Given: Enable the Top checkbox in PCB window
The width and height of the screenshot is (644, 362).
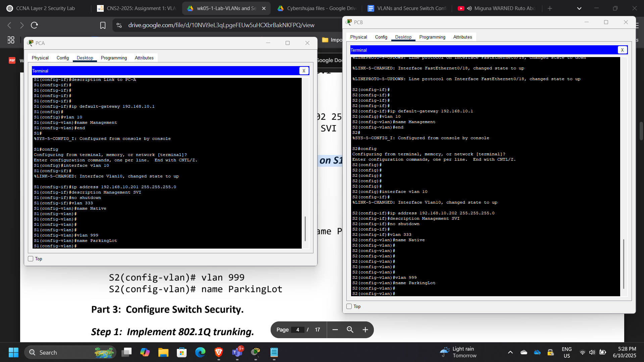Looking at the screenshot, I should point(349,306).
